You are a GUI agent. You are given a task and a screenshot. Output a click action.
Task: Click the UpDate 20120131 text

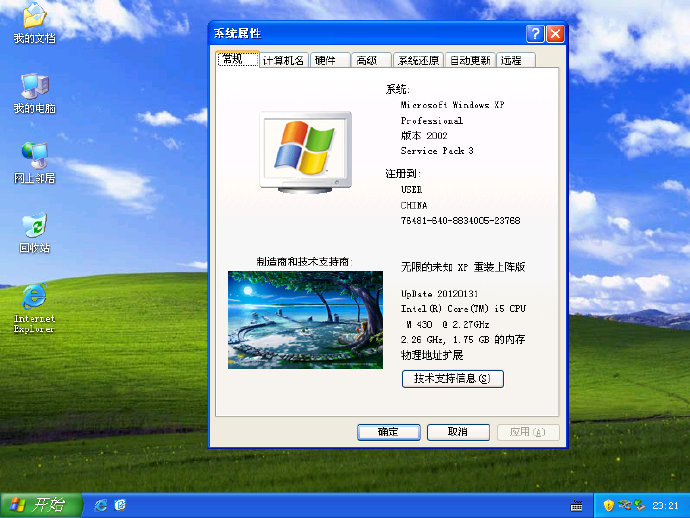click(439, 294)
